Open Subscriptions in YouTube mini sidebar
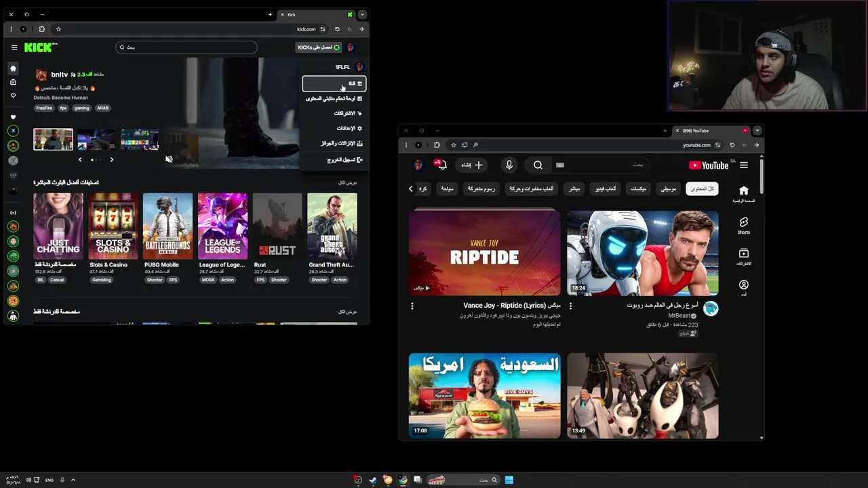The image size is (868, 488). 744,257
